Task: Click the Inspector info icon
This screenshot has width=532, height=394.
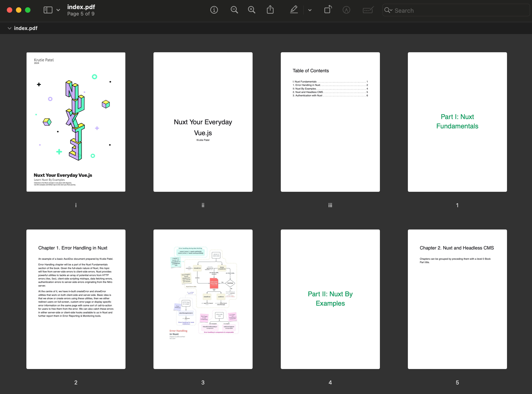Action: 214,10
